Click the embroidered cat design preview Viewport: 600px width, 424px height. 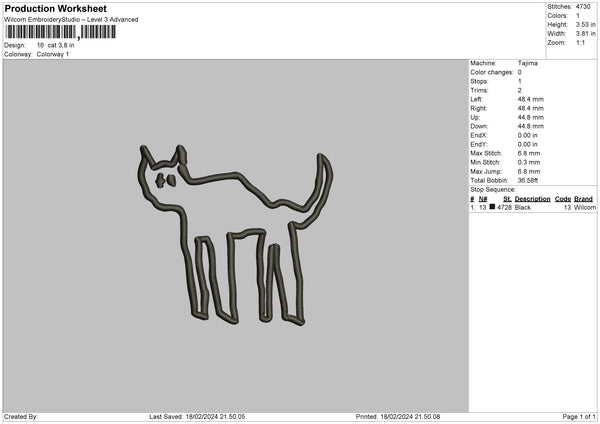tap(235, 234)
